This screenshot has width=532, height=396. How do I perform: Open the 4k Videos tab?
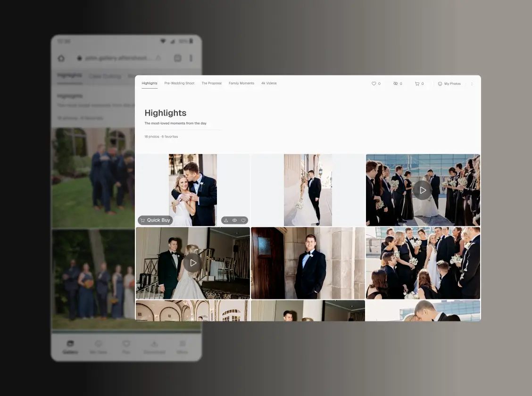[x=269, y=83]
